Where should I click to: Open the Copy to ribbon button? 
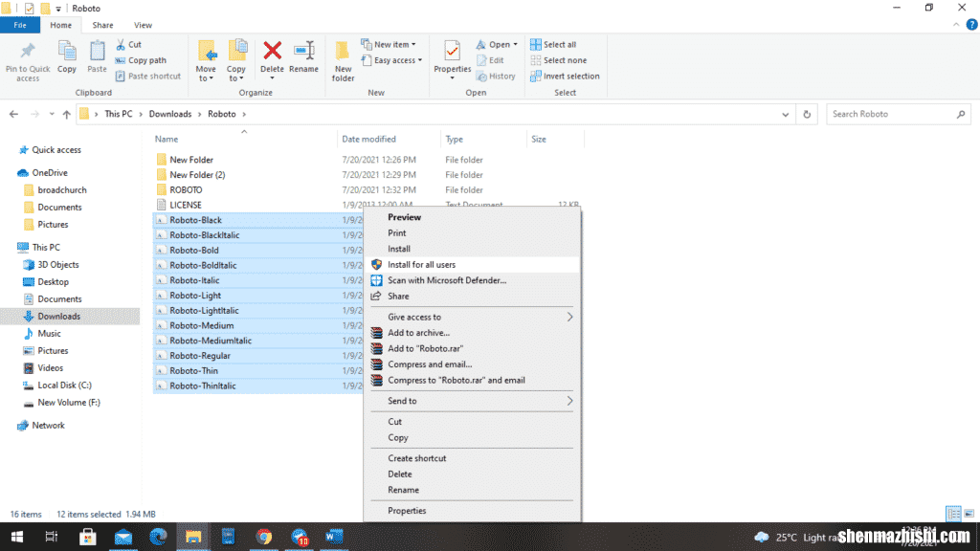[236, 61]
